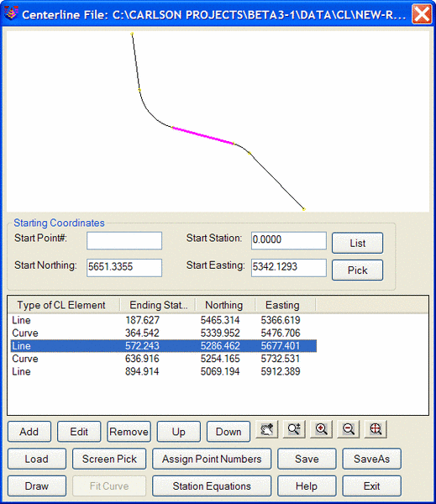Remove the selected centerline element
The height and width of the screenshot is (504, 436).
tap(129, 432)
